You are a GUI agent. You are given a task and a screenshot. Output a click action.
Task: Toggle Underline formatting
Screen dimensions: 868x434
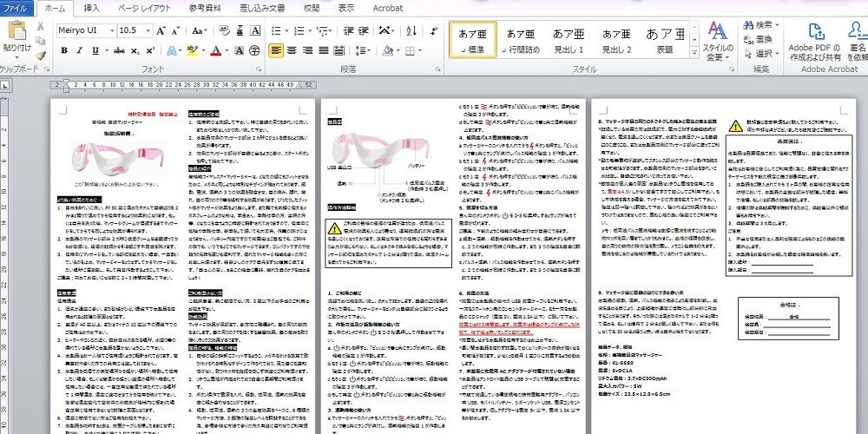click(x=95, y=50)
